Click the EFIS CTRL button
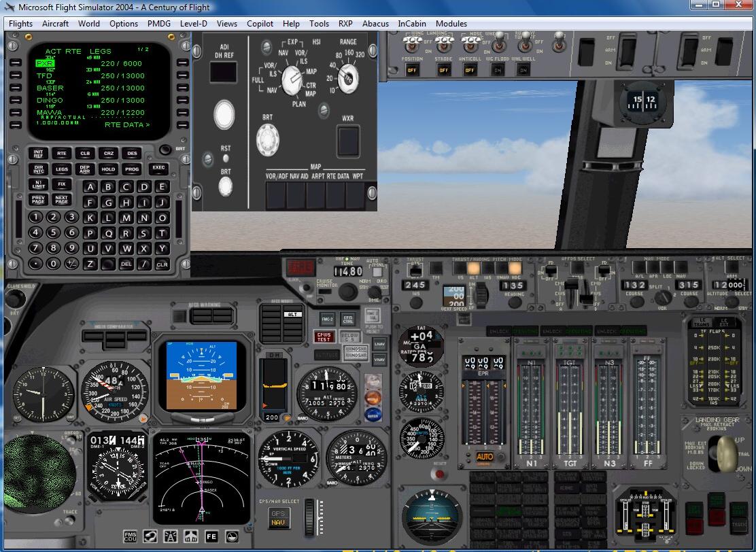This screenshot has height=552, width=756. [x=347, y=319]
